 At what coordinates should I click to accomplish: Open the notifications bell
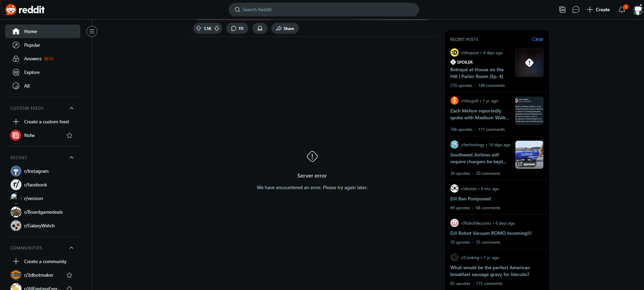622,10
